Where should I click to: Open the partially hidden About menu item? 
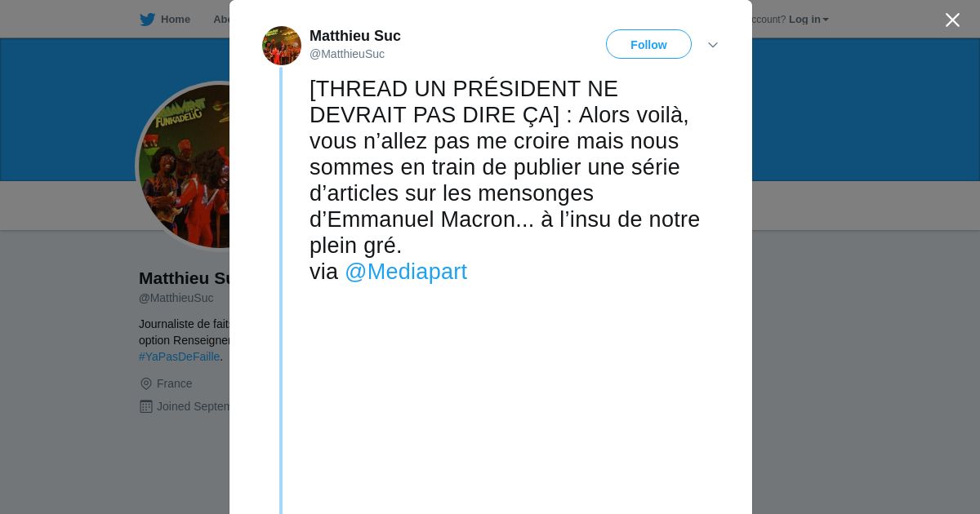tap(220, 20)
